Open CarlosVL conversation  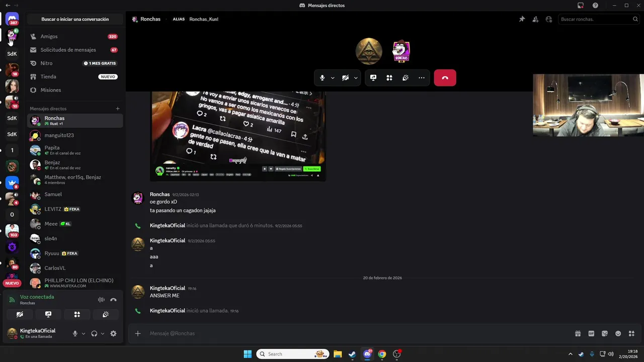(x=75, y=268)
